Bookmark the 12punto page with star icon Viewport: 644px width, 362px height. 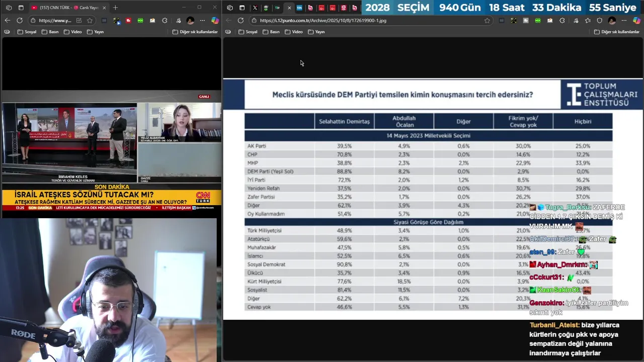pos(487,21)
